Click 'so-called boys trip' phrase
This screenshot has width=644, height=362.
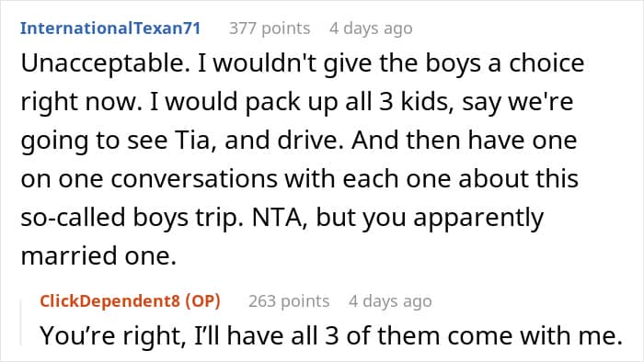pyautogui.click(x=130, y=217)
